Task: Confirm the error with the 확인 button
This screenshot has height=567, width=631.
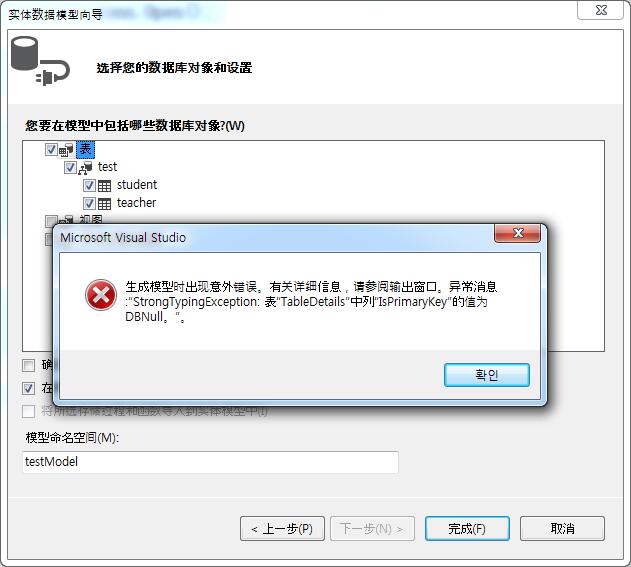Action: point(487,375)
